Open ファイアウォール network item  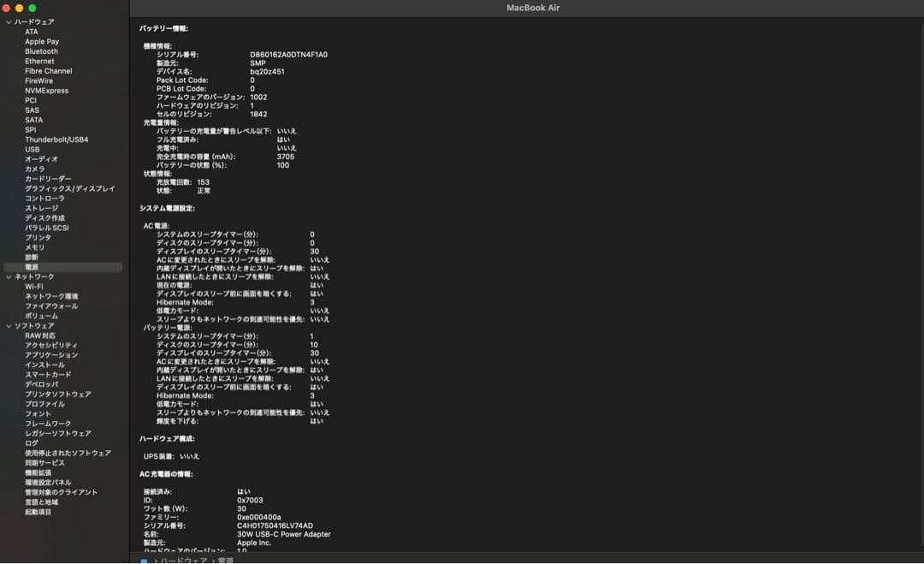(51, 306)
